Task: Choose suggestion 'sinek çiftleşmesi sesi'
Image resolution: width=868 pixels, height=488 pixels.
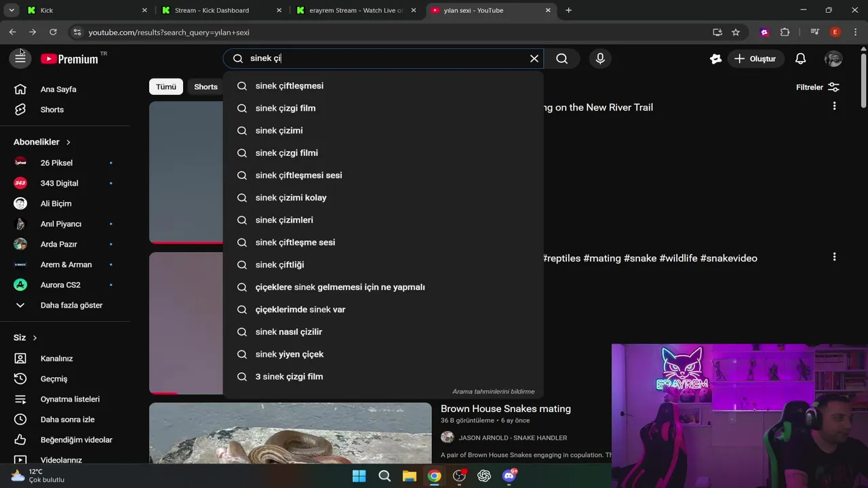Action: tap(383, 175)
